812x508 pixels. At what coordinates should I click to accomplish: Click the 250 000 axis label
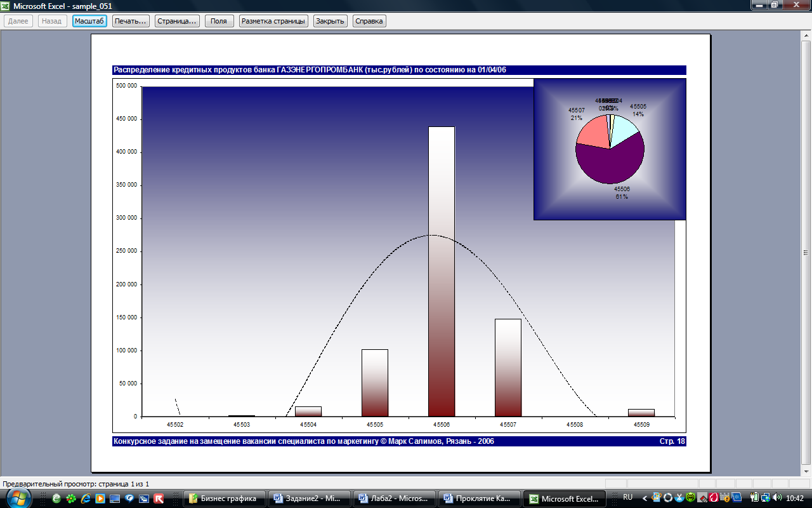[127, 251]
